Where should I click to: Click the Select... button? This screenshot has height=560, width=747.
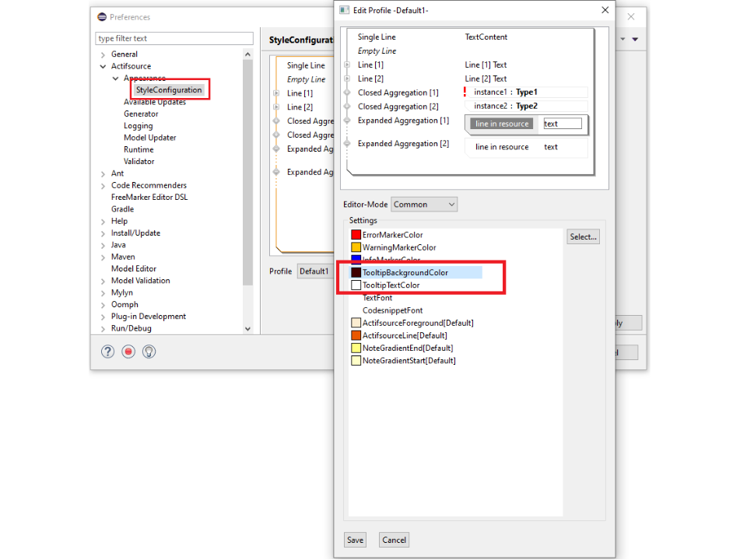click(x=583, y=237)
